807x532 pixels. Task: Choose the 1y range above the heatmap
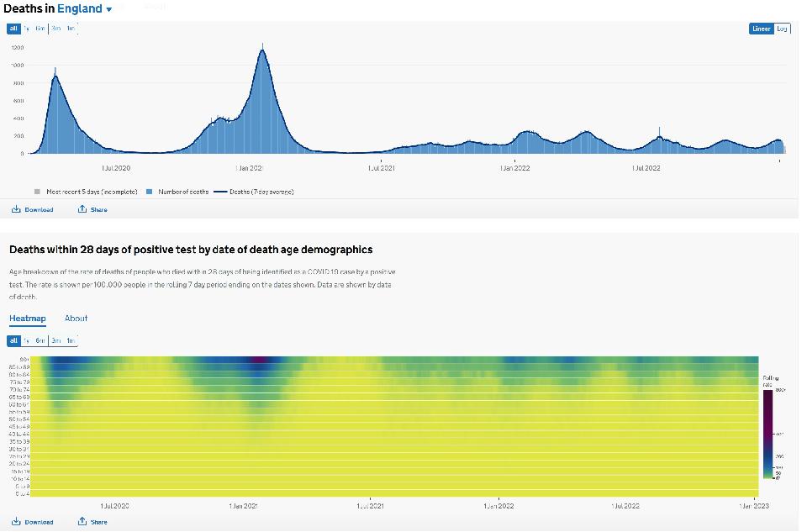point(26,340)
